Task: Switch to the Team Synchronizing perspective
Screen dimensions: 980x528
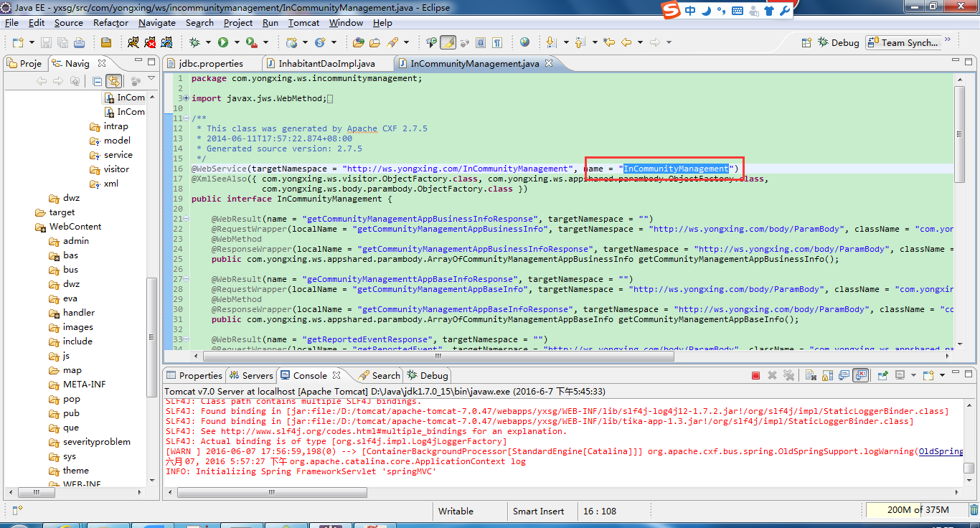Action: coord(903,42)
